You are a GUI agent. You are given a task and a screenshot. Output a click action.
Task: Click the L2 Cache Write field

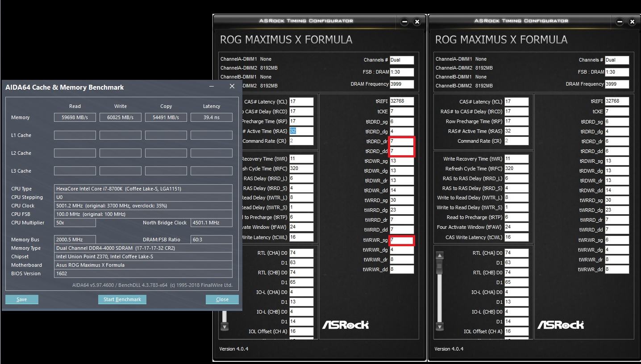coord(121,153)
